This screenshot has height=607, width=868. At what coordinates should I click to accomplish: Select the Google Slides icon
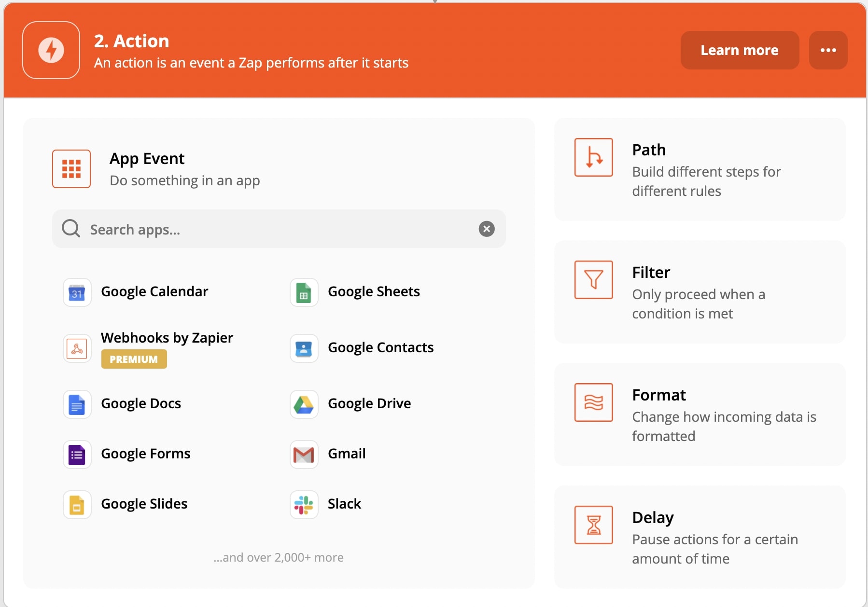click(77, 505)
